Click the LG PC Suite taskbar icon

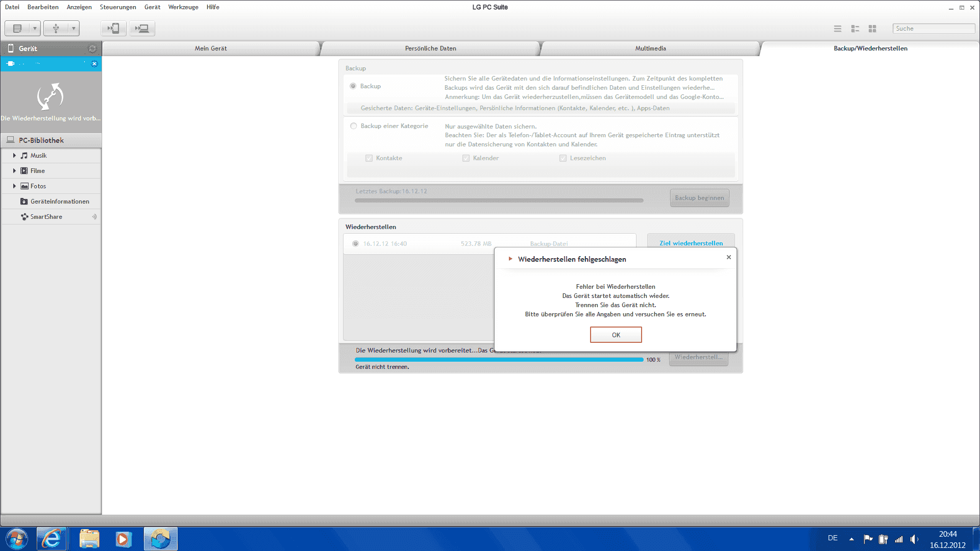tap(160, 539)
